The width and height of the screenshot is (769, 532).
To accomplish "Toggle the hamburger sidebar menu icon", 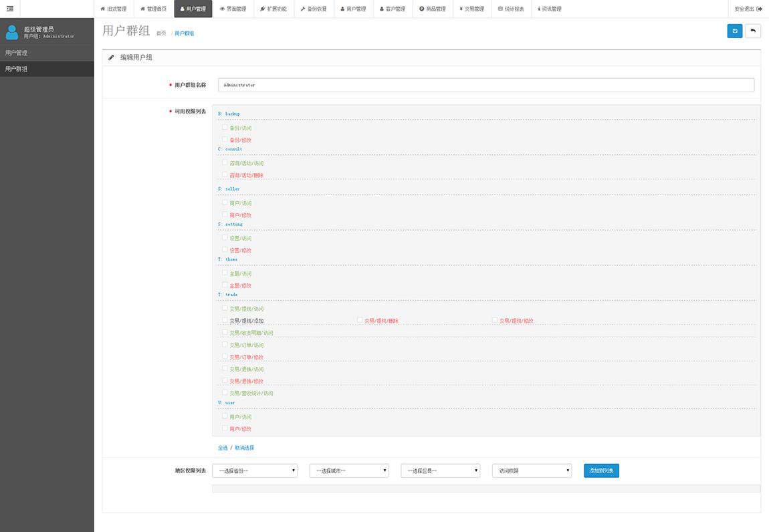I will click(10, 9).
